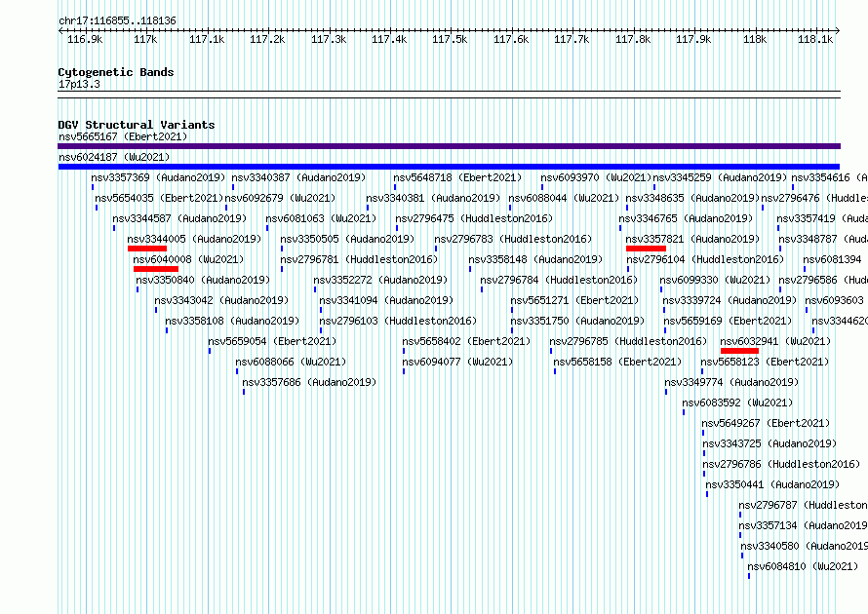
Task: Open nsv3350441 (Audano2019) entry
Action: click(x=772, y=484)
